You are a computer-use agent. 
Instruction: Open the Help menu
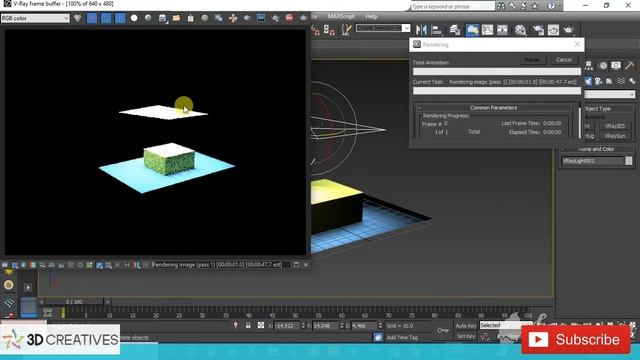point(371,16)
